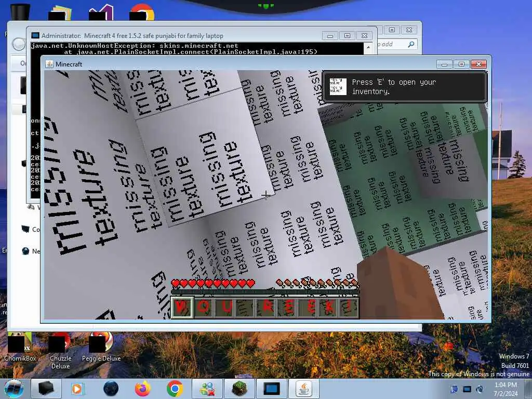Open the first black taskbar item beside Start
532x399 pixels.
[x=46, y=389]
